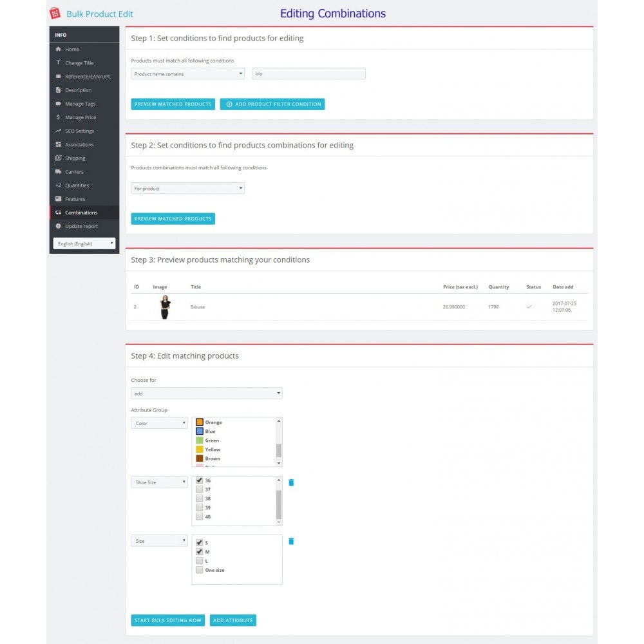
Task: Click the Carriers truck icon
Action: (x=59, y=172)
